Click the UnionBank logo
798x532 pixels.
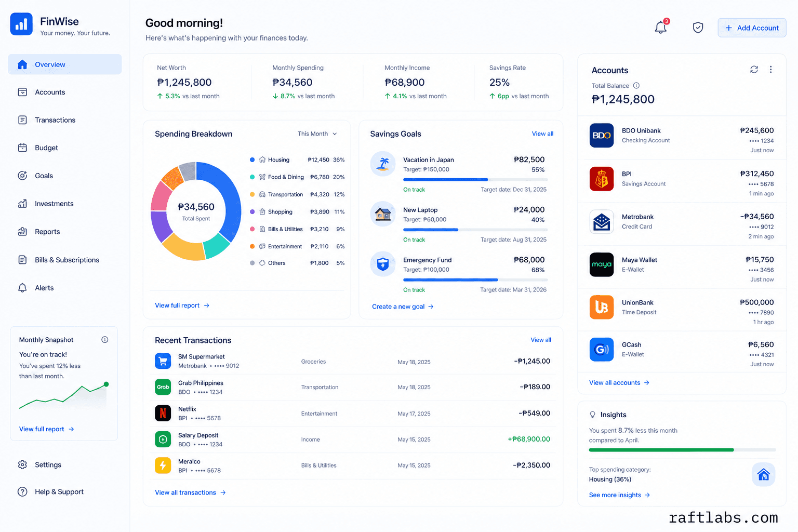[x=602, y=307]
